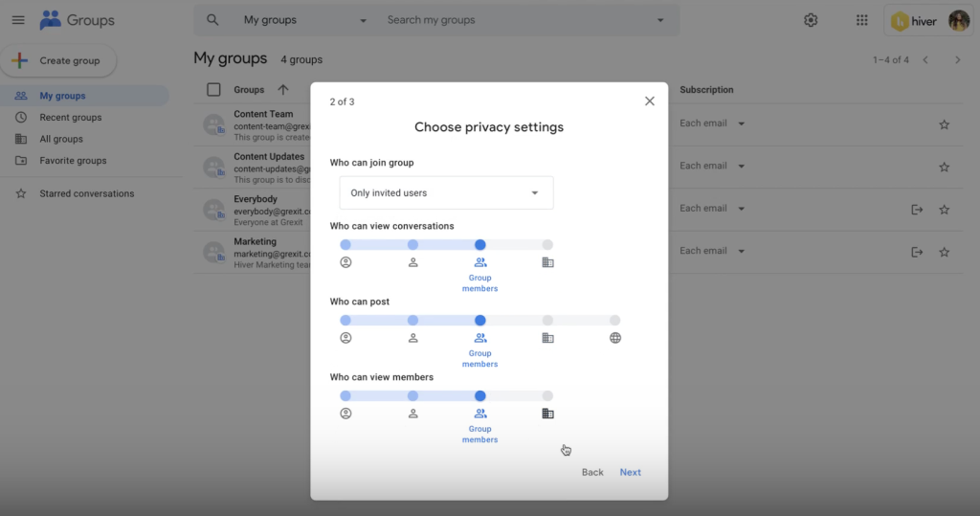Open the My groups search scope dropdown
The image size is (980, 516).
click(304, 20)
